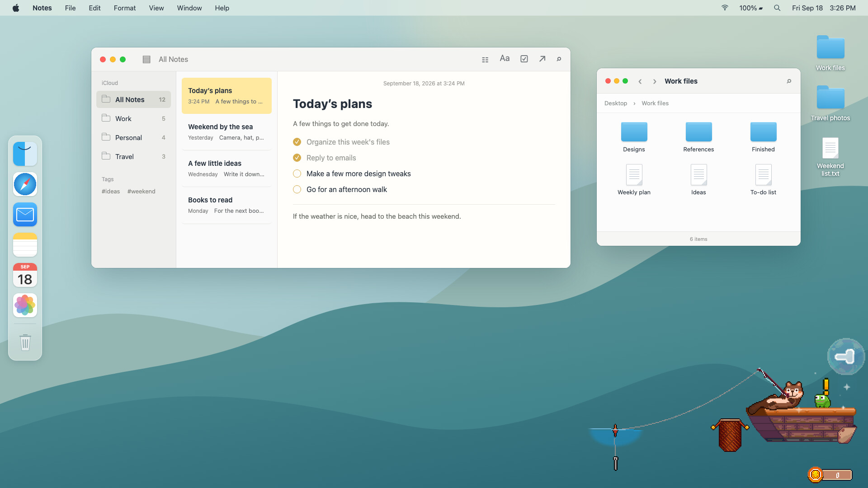Toggle the Notes sidebar icon

[x=146, y=59]
